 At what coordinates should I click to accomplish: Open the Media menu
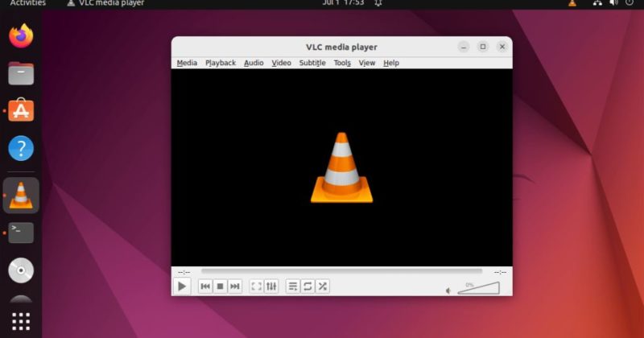(x=187, y=63)
